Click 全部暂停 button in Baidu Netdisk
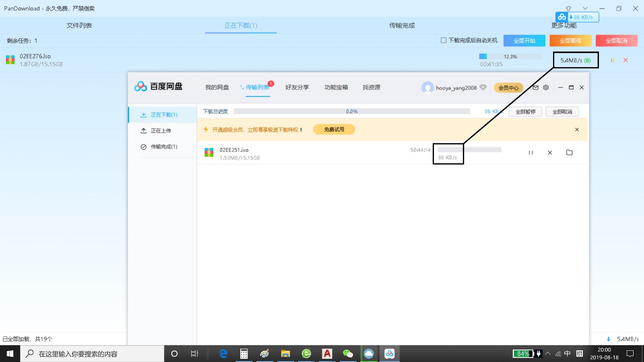The height and width of the screenshot is (362, 644). click(525, 112)
